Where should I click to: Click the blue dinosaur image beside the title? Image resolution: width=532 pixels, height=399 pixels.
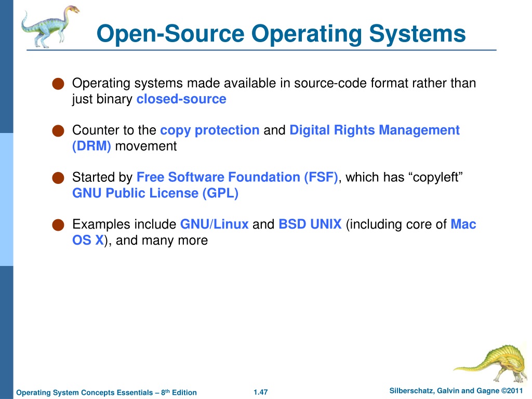[x=50, y=26]
